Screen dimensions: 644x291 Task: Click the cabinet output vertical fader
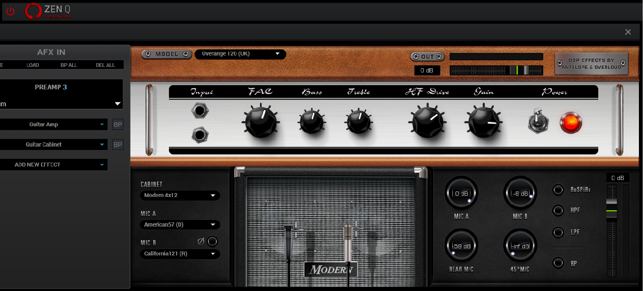coord(611,231)
